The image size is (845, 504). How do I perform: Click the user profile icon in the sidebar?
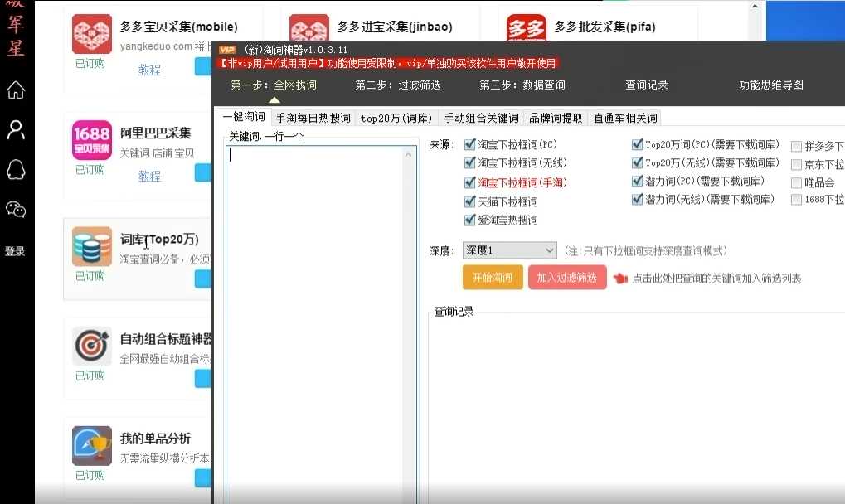[16, 130]
